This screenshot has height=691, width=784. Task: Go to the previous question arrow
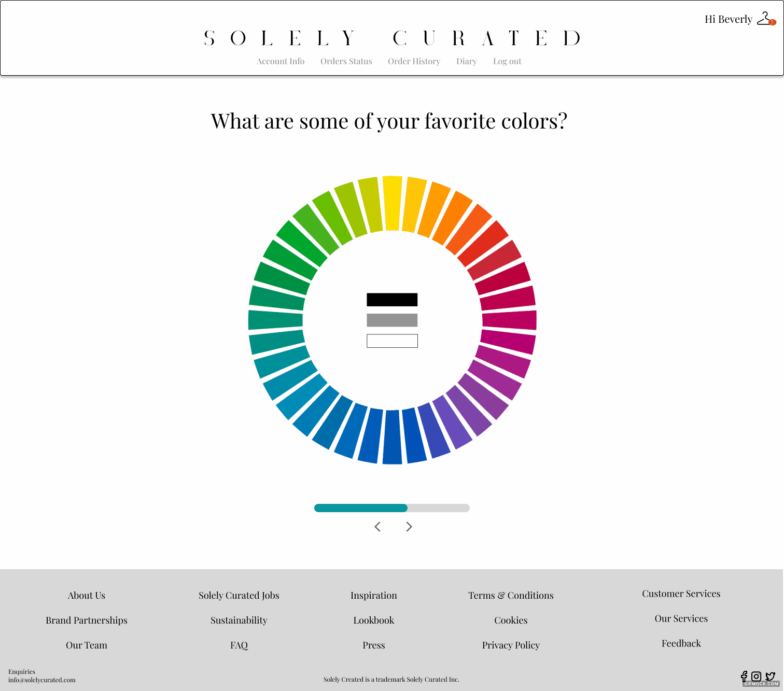pyautogui.click(x=377, y=527)
